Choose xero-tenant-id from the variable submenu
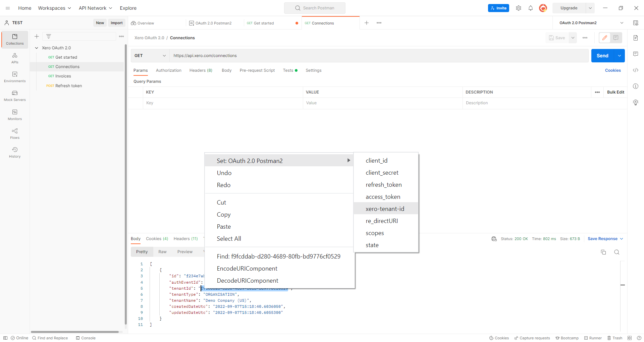This screenshot has width=644, height=342. [x=385, y=208]
